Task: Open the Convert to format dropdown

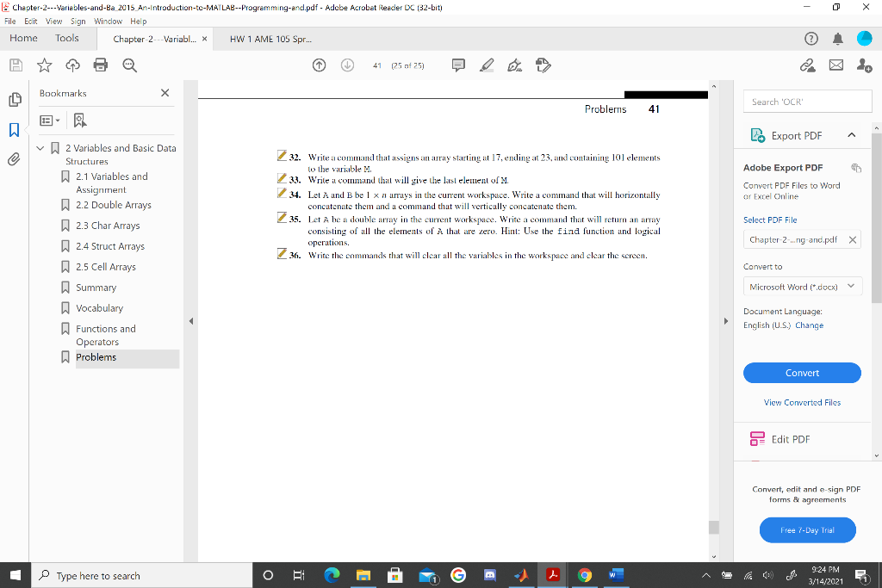Action: point(802,286)
